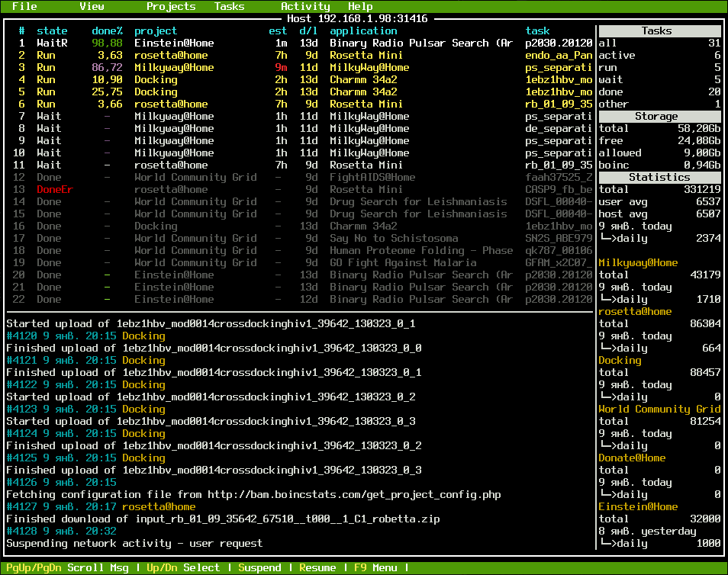Click the red DoneEr state in row 13
The height and width of the screenshot is (575, 728).
pos(55,189)
